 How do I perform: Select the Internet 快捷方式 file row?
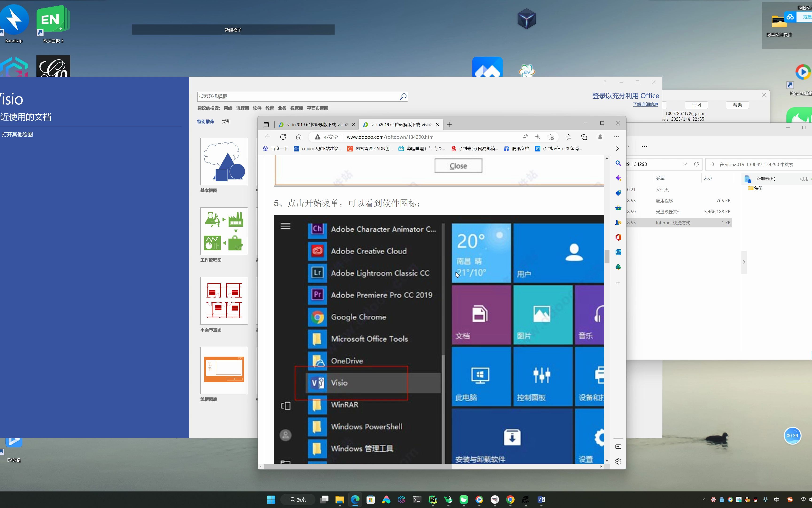point(679,223)
